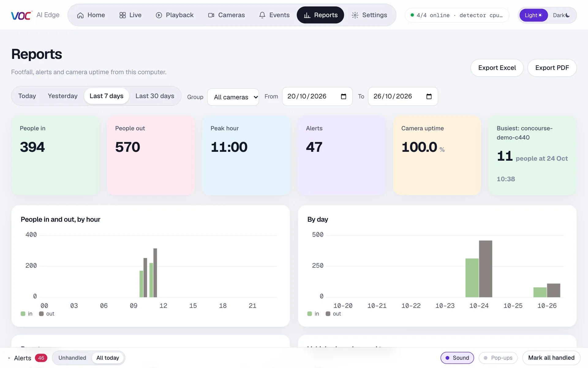588x368 pixels.
Task: Click the Home house icon
Action: pyautogui.click(x=80, y=15)
